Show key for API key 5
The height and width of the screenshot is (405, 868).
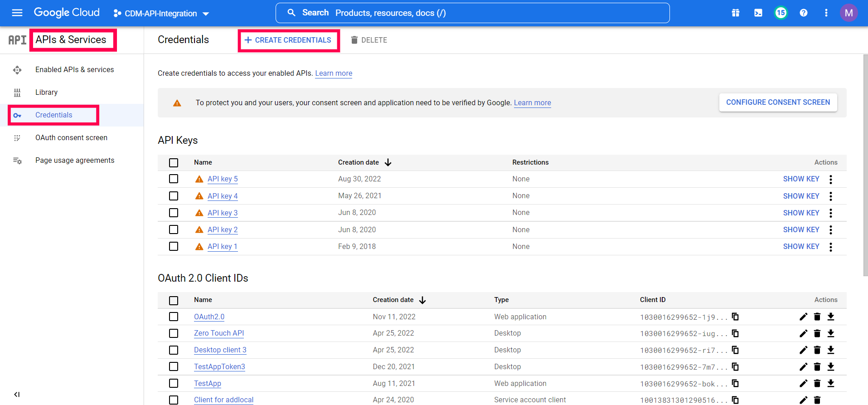point(801,179)
